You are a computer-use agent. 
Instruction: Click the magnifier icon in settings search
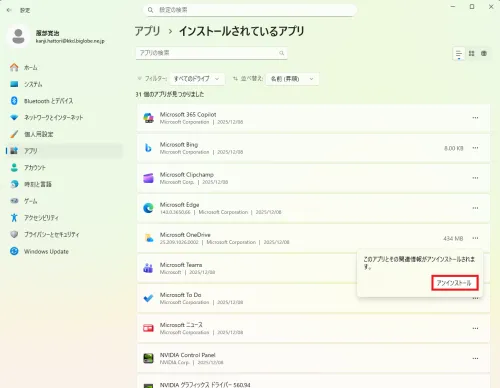coord(150,10)
